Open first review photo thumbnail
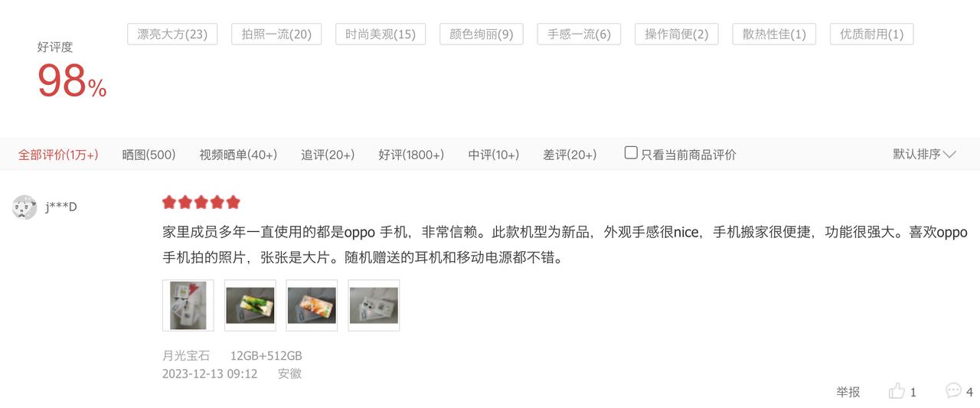This screenshot has width=980, height=408. point(188,305)
